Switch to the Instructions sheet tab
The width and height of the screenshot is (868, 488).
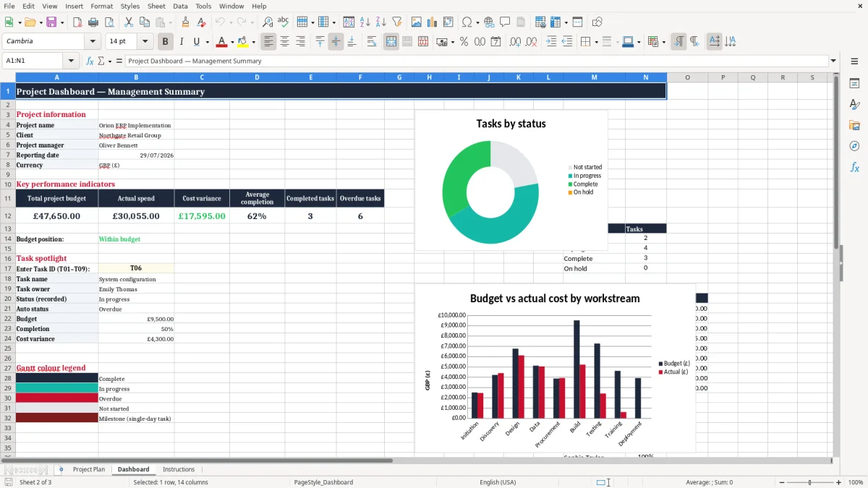(179, 469)
